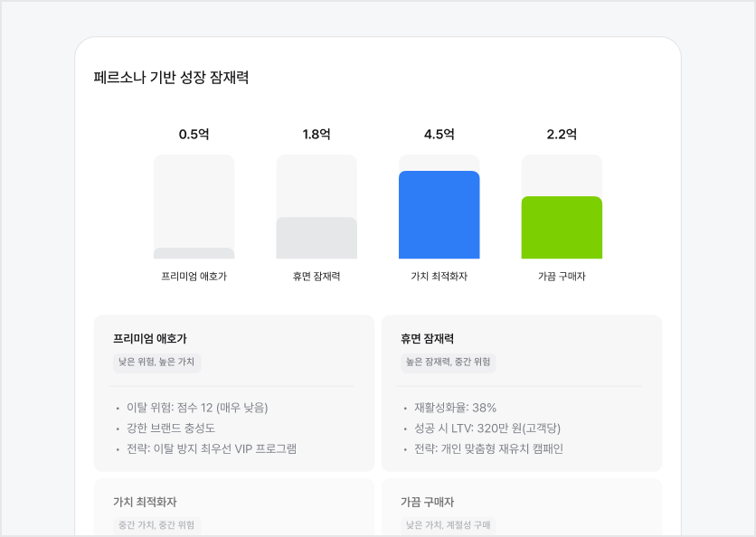Image resolution: width=756 pixels, height=537 pixels.
Task: Open the 프리미엄 애호가 card title
Action: [x=150, y=338]
